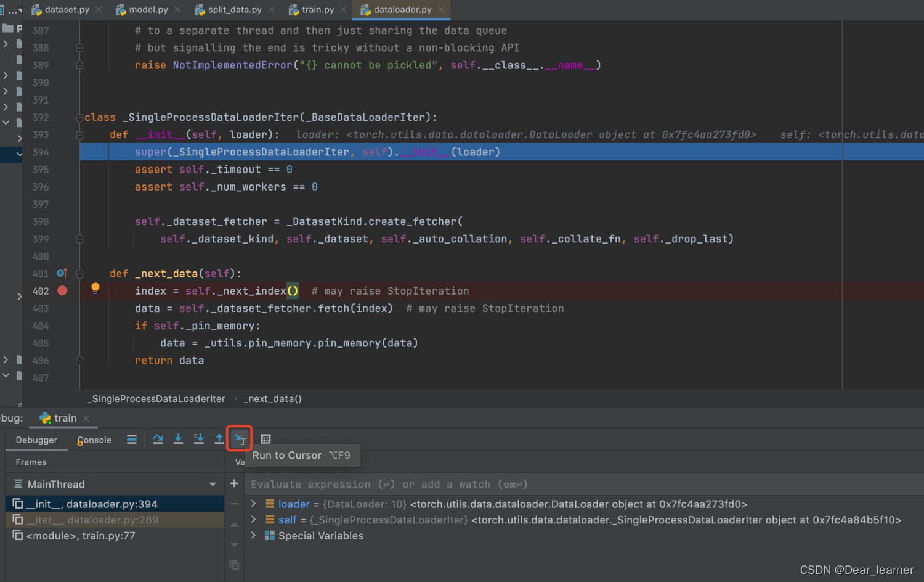Add a new watch with plus icon
The width and height of the screenshot is (924, 582).
(x=234, y=483)
